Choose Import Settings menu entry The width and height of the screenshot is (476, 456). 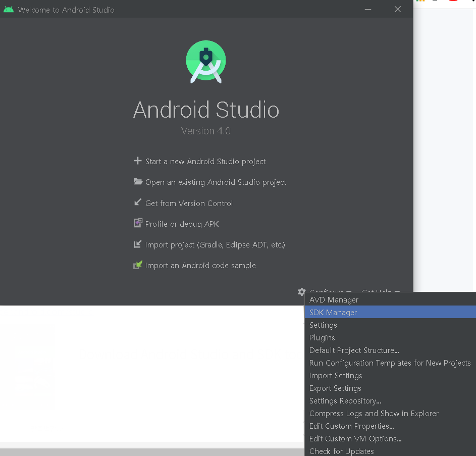pos(390,376)
